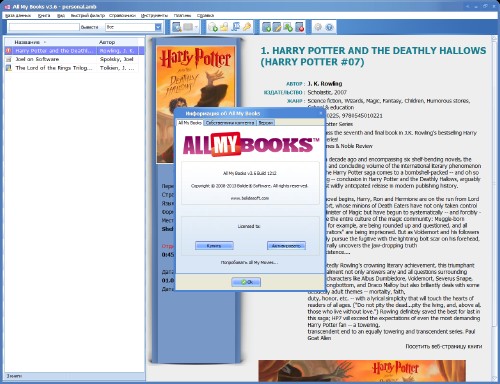Click the delete book red icon
Viewport: 500px width, 384px height.
click(299, 27)
